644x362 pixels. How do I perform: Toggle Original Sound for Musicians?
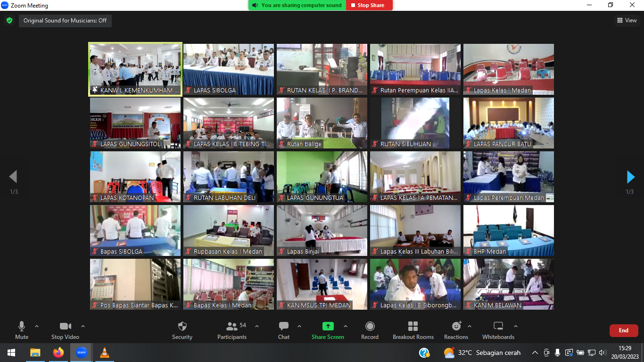tap(65, 21)
